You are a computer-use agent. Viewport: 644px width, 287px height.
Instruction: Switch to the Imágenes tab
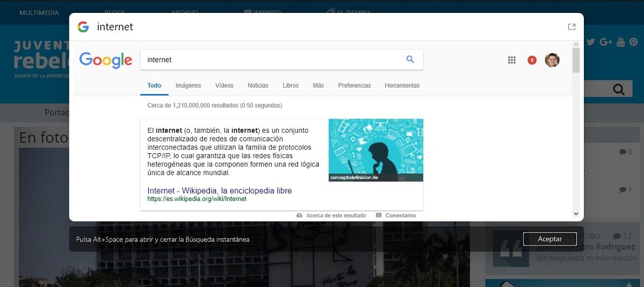tap(188, 85)
